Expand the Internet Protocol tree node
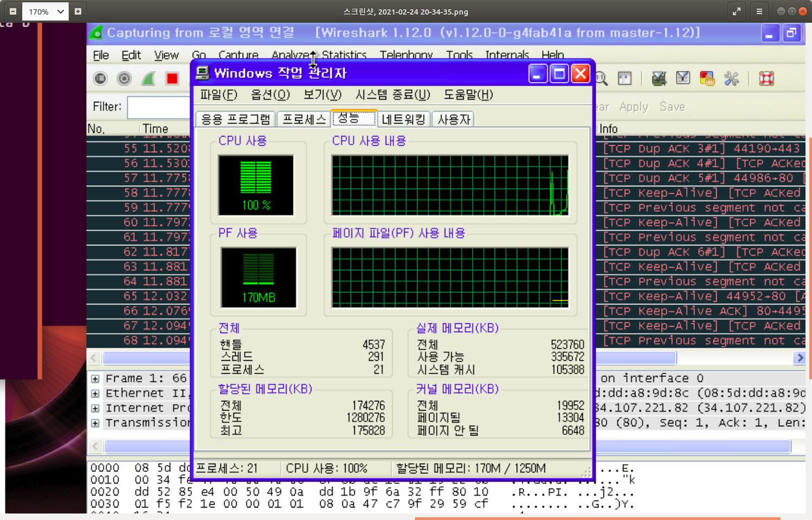Screen dimensions: 812x520 pos(95,408)
